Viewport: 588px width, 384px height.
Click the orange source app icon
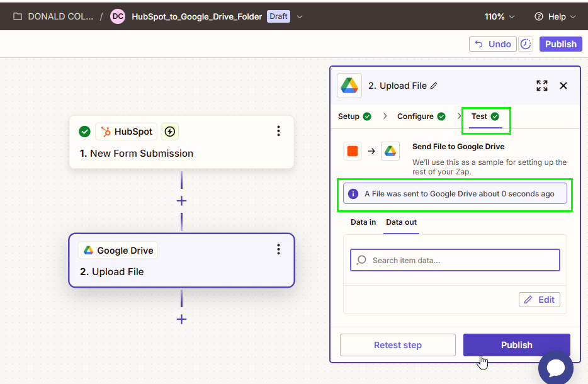point(353,151)
